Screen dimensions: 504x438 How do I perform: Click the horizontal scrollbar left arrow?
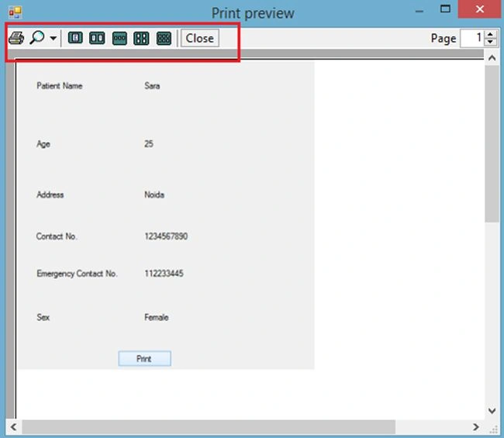coord(13,427)
